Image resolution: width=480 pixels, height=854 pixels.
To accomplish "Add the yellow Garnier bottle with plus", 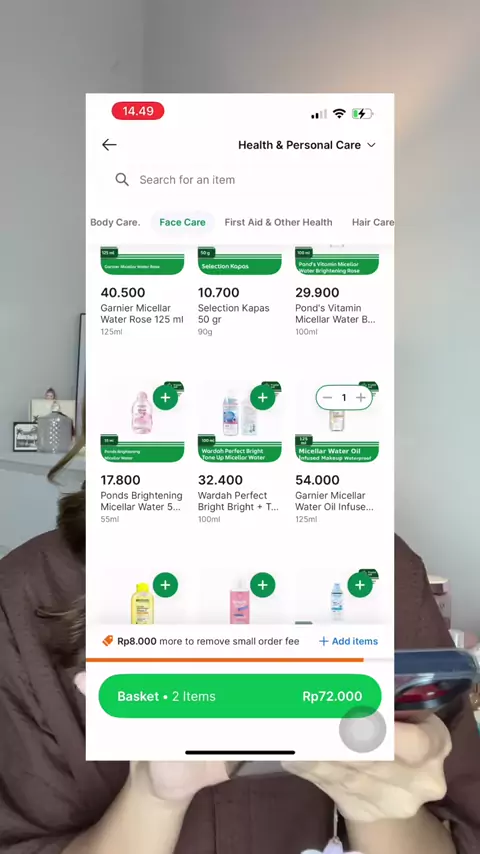I will pyautogui.click(x=165, y=585).
